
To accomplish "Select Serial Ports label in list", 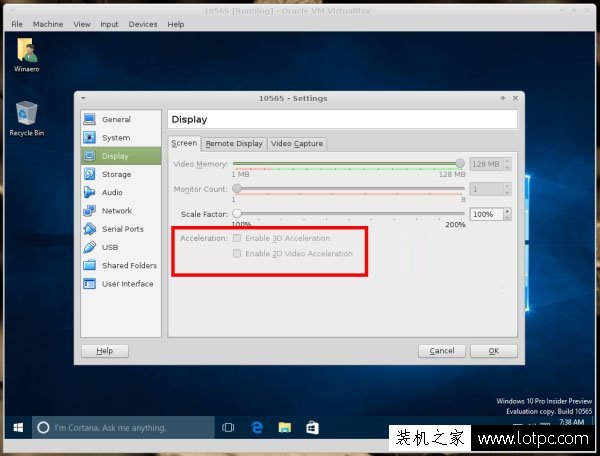I will tap(123, 229).
